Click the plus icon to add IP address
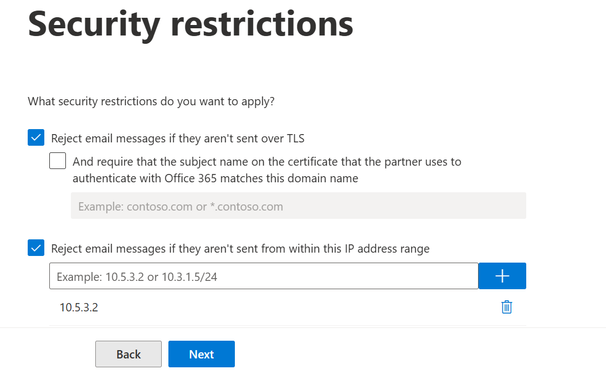Screen dimensions: 606x374 point(502,276)
